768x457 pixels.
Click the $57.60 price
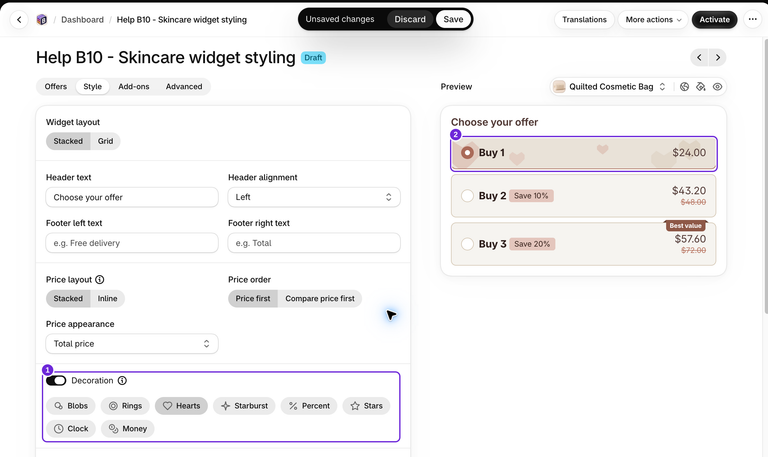690,239
